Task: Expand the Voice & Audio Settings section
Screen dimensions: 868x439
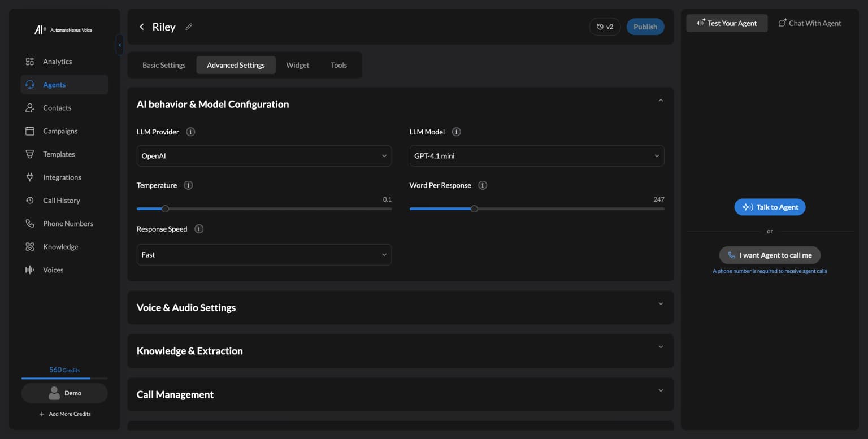Action: (x=661, y=304)
